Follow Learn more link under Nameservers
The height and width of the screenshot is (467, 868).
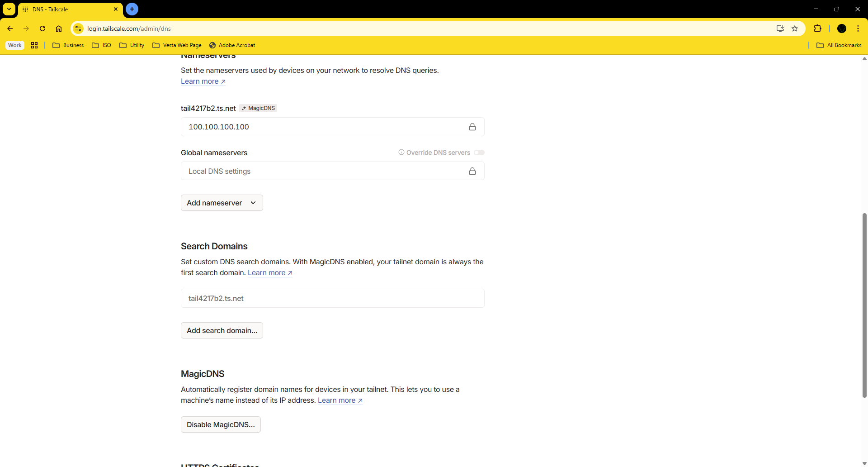pos(203,81)
